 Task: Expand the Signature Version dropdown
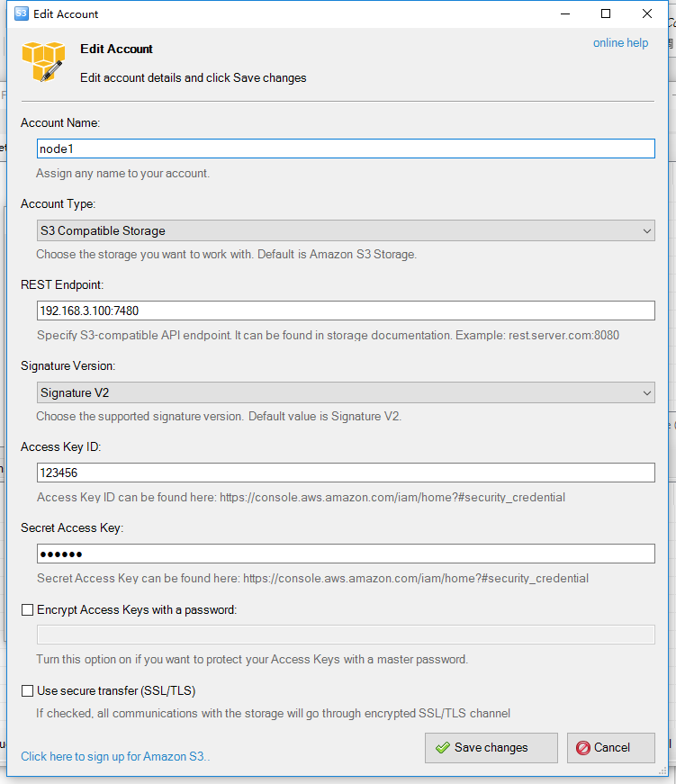click(346, 393)
